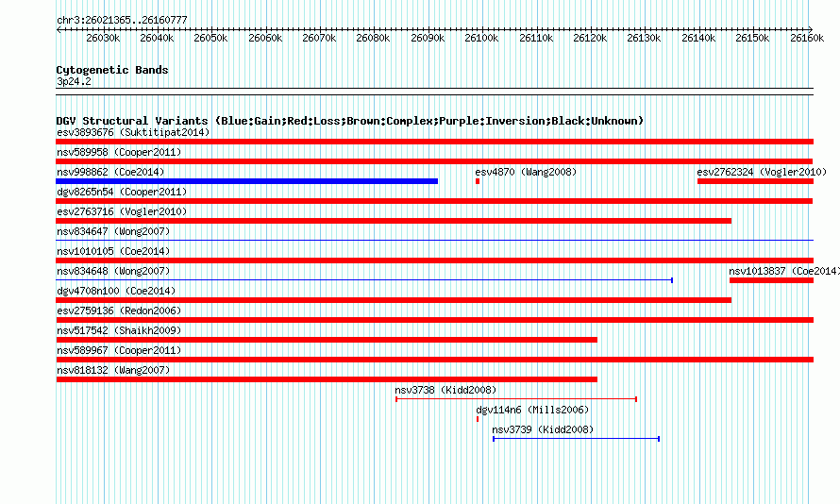Screen dimensions: 840x504
Task: Click the chr3:26021365..26160777 coordinate label
Action: coord(122,21)
